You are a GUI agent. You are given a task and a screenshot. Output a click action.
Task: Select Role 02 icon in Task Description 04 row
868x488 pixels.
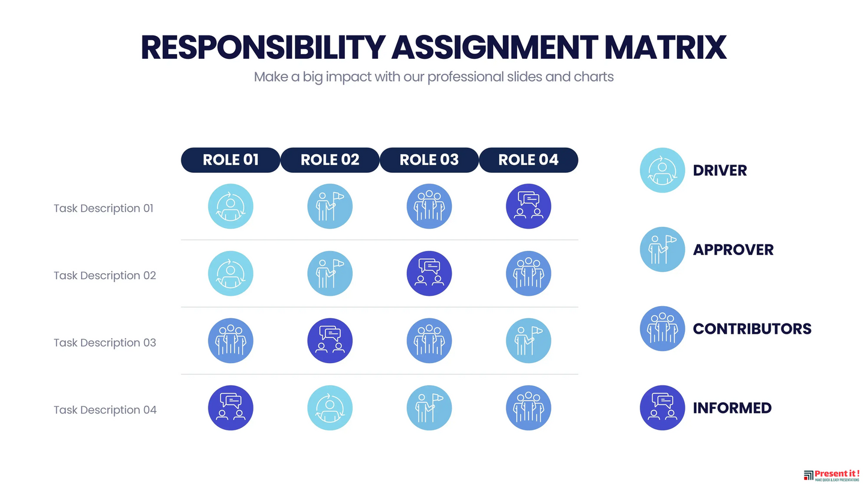point(330,408)
